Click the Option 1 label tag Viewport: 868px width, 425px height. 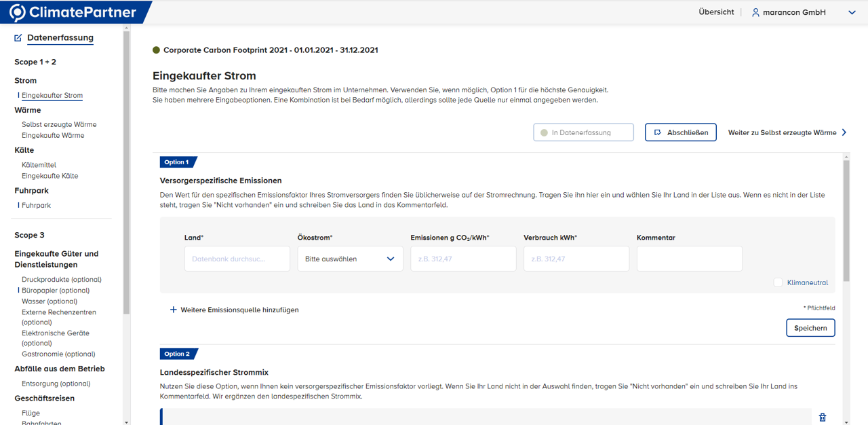(x=178, y=162)
